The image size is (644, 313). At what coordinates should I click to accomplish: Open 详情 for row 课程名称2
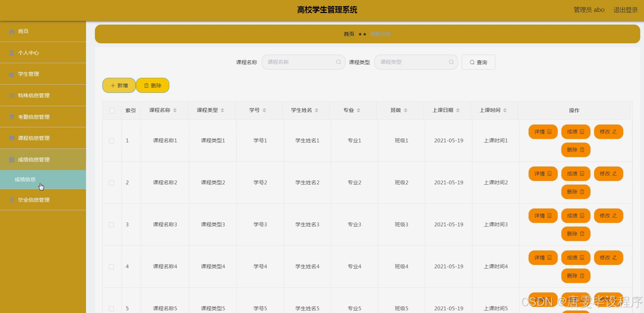[543, 174]
